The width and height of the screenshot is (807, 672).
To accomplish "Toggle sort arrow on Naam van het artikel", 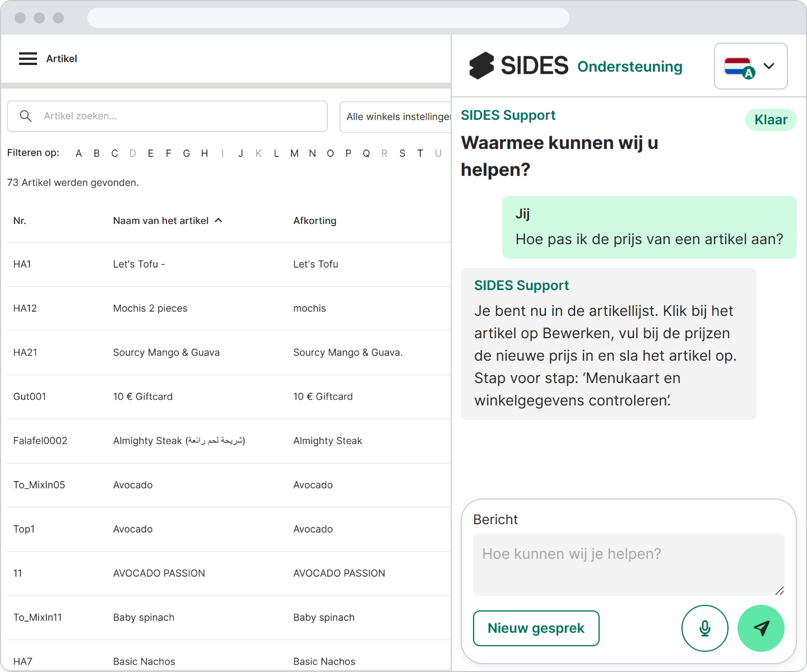I will click(x=219, y=221).
